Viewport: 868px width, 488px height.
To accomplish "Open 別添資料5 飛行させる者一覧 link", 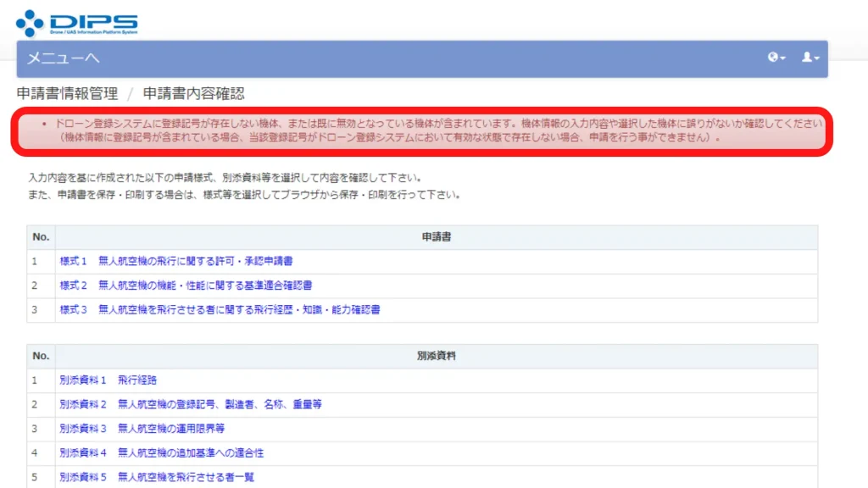I will (x=157, y=478).
